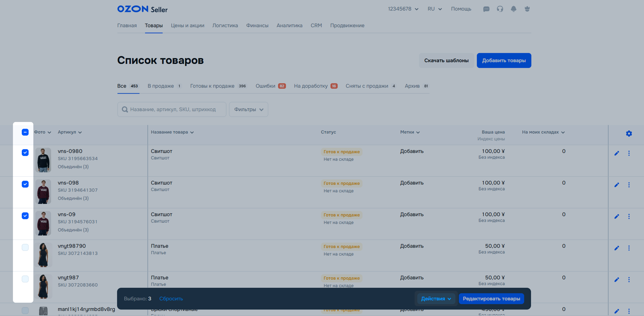Viewport: 644px width, 316px height.
Task: Open three-dot menu for vns-098 row
Action: coord(629,185)
